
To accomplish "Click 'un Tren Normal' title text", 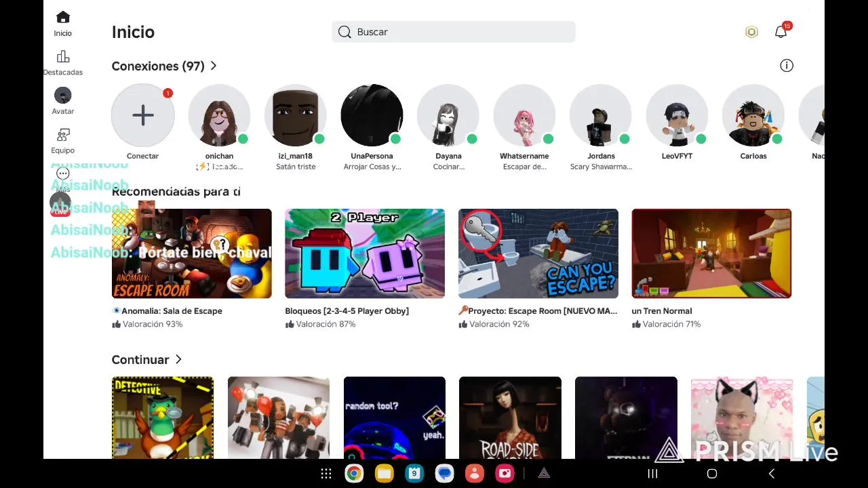I will [662, 311].
